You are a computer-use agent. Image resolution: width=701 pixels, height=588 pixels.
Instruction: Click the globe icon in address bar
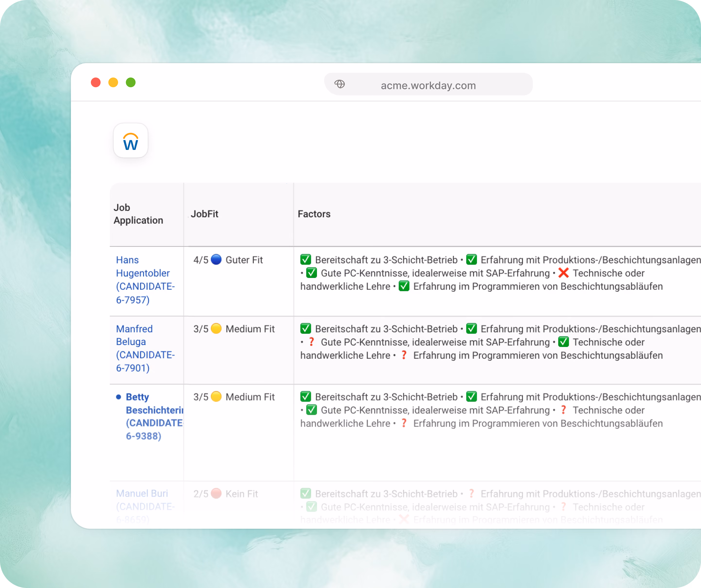coord(340,84)
